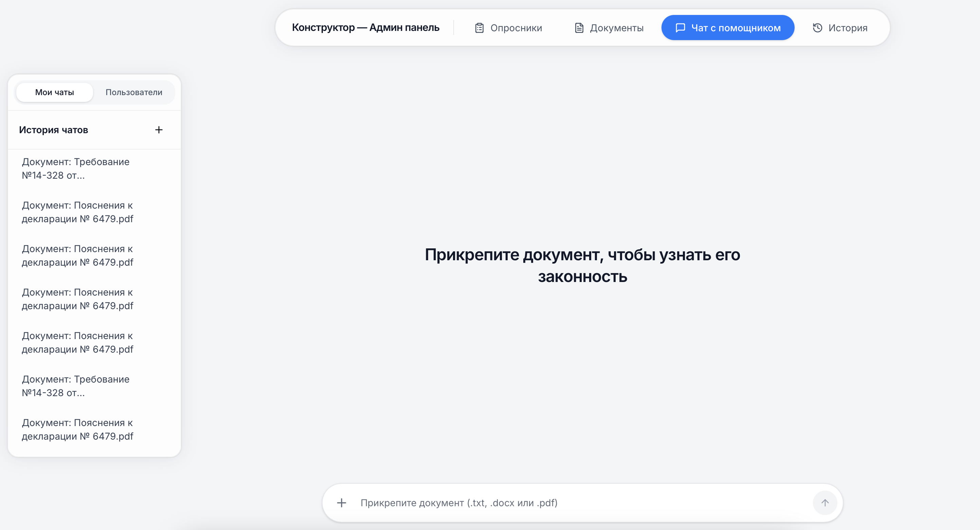Start a new chat with plus icon
The height and width of the screenshot is (530, 980).
(x=159, y=130)
